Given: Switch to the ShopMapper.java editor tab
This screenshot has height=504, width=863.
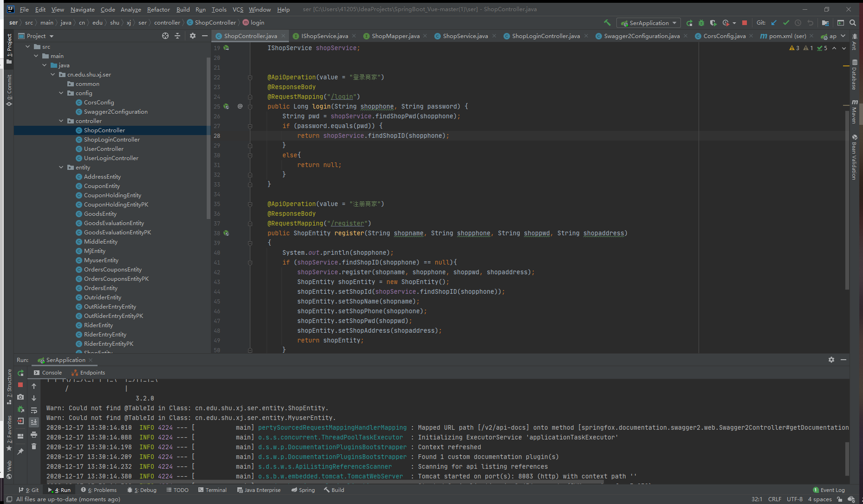Looking at the screenshot, I should tap(395, 36).
